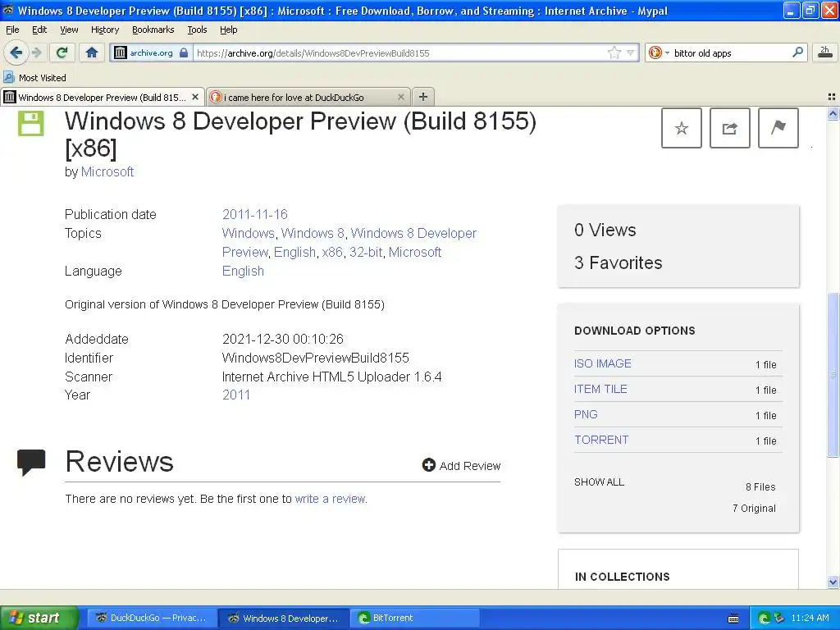Click the forward navigation arrow
This screenshot has width=840, height=630.
pyautogui.click(x=36, y=52)
